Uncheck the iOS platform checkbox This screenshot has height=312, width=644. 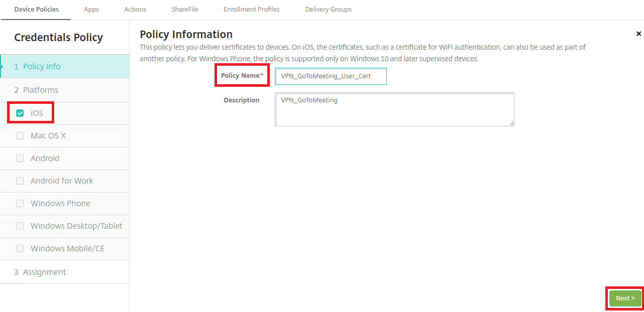[20, 113]
